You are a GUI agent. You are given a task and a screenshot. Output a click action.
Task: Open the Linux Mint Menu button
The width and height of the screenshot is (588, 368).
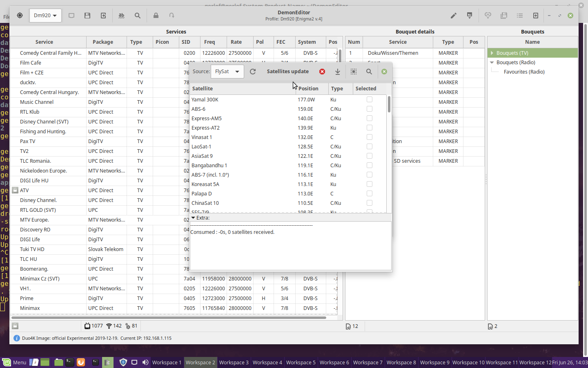point(14,362)
